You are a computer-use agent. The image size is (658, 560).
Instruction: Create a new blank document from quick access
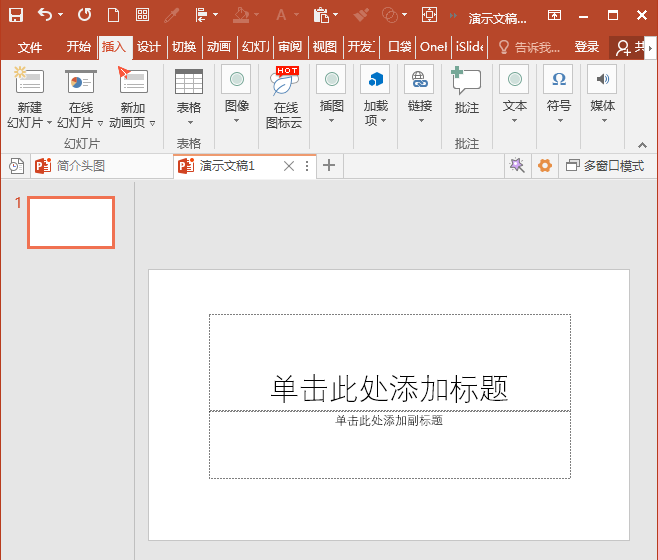click(113, 15)
